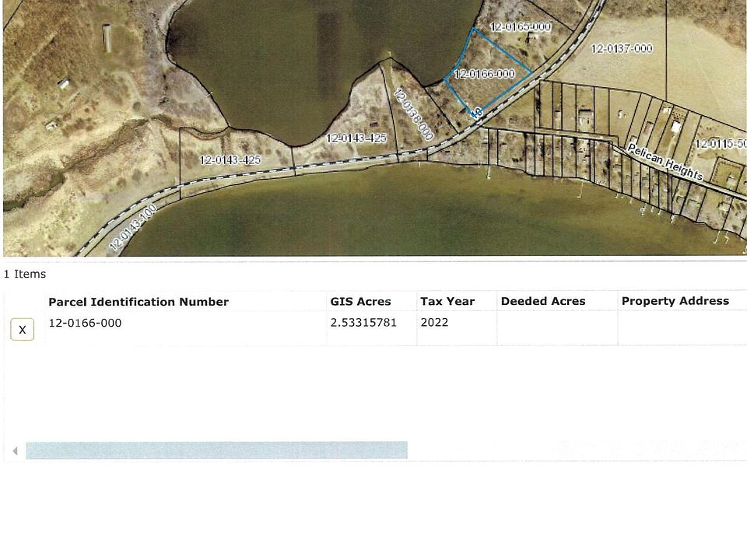Remove the 12-0166-000 row with X button
747x560 pixels.
pyautogui.click(x=23, y=330)
